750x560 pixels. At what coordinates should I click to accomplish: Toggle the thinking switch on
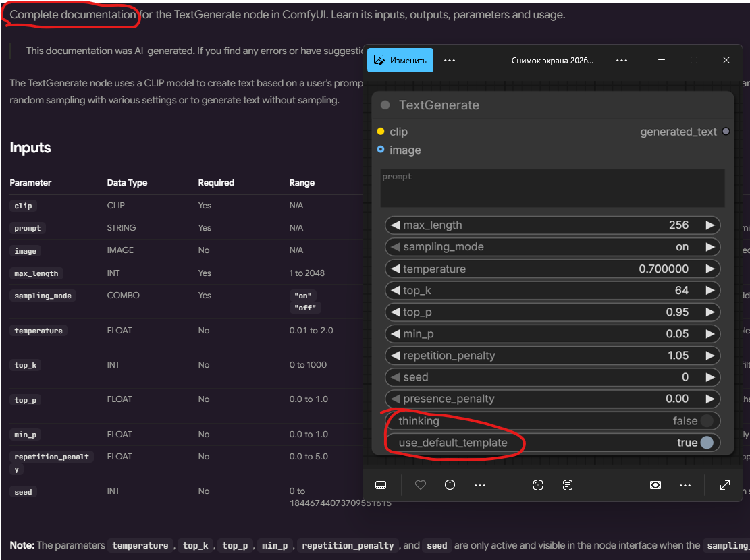click(707, 421)
